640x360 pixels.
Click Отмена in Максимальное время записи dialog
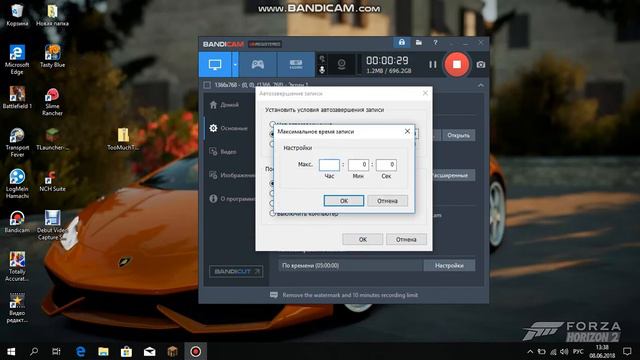pyautogui.click(x=387, y=201)
